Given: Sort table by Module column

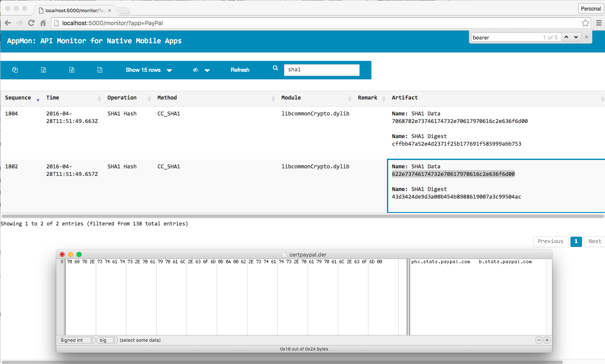Looking at the screenshot, I should coord(316,98).
